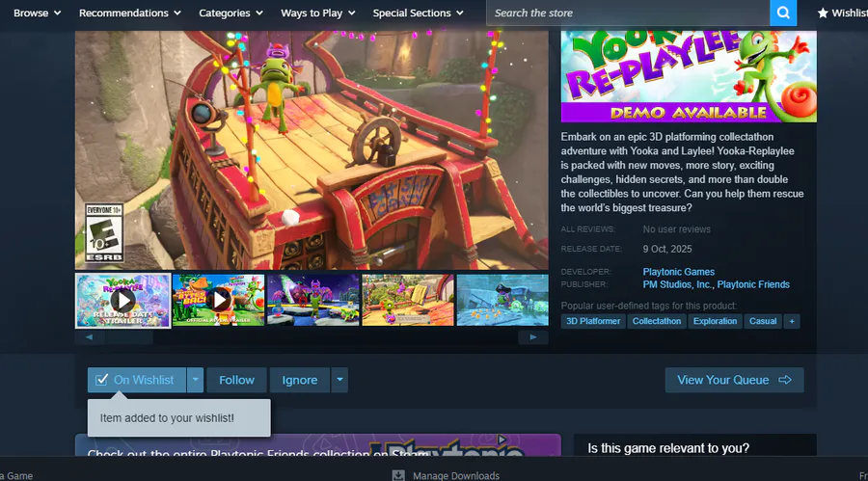Focus the Search the store field
This screenshot has height=481, width=868.
pyautogui.click(x=628, y=13)
